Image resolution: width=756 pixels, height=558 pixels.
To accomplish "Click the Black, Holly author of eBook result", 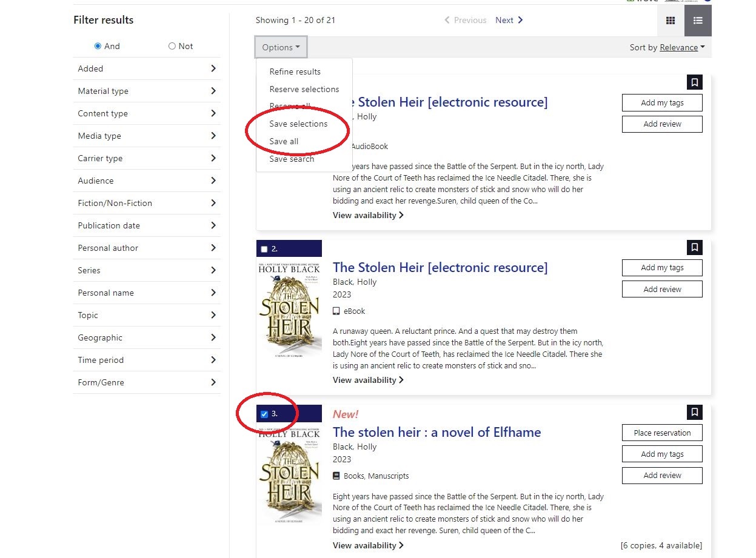I will [x=355, y=282].
